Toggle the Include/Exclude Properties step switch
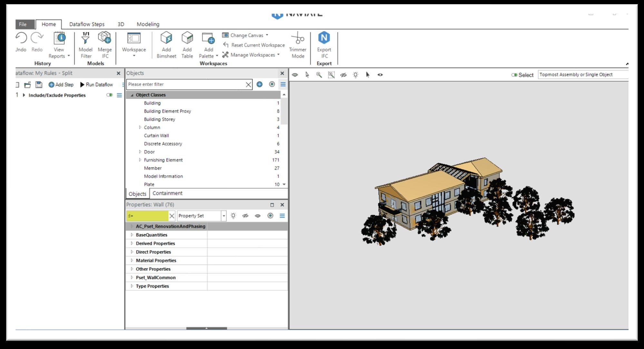 point(110,95)
